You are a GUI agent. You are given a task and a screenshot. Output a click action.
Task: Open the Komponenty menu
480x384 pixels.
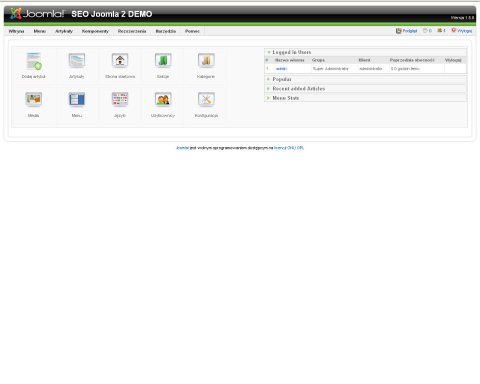coord(95,31)
